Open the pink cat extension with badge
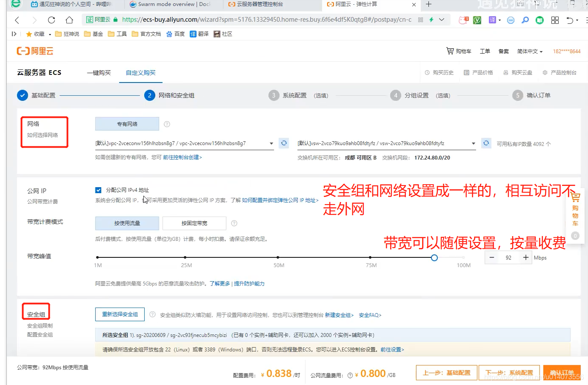588x385 pixels. 463,20
